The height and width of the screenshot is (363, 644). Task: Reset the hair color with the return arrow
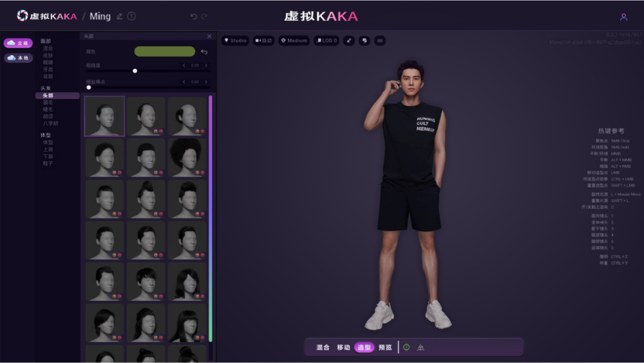click(204, 52)
